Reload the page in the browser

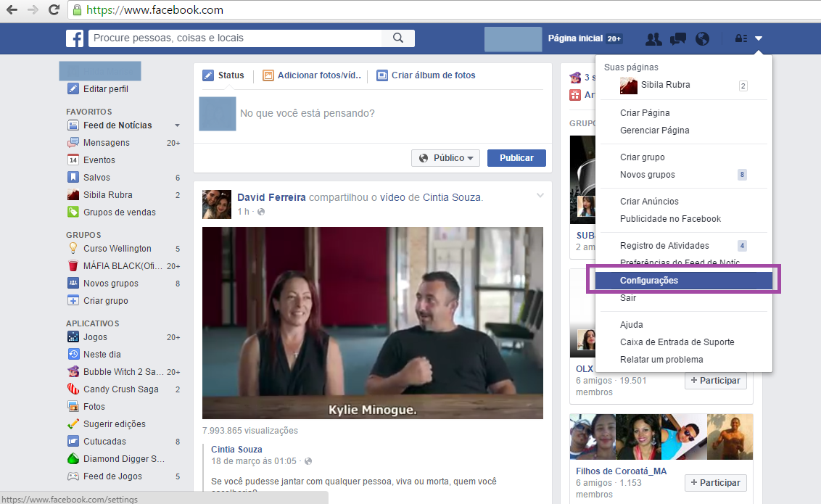[54, 10]
